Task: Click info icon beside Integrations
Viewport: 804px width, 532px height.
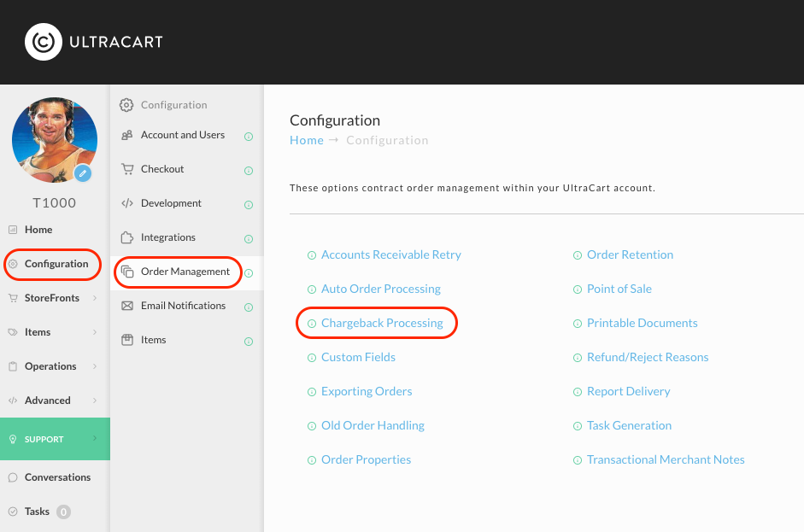Action: [x=249, y=239]
